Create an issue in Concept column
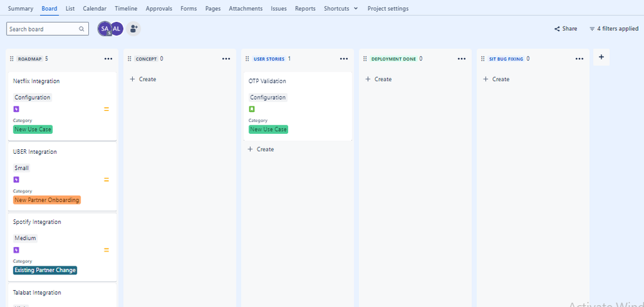The width and height of the screenshot is (644, 307). [143, 79]
